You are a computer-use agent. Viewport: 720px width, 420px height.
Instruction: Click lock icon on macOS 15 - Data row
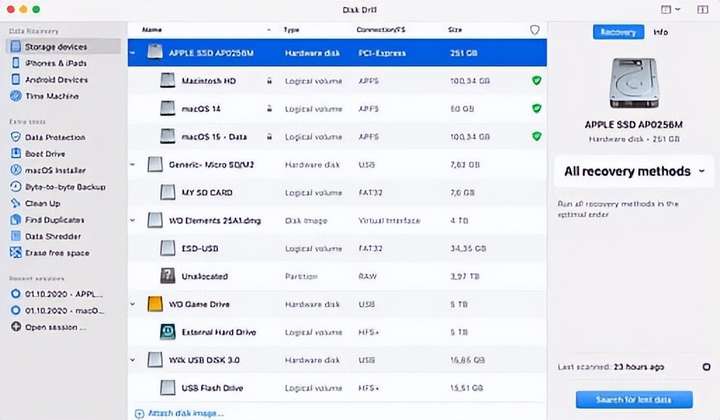click(x=270, y=136)
